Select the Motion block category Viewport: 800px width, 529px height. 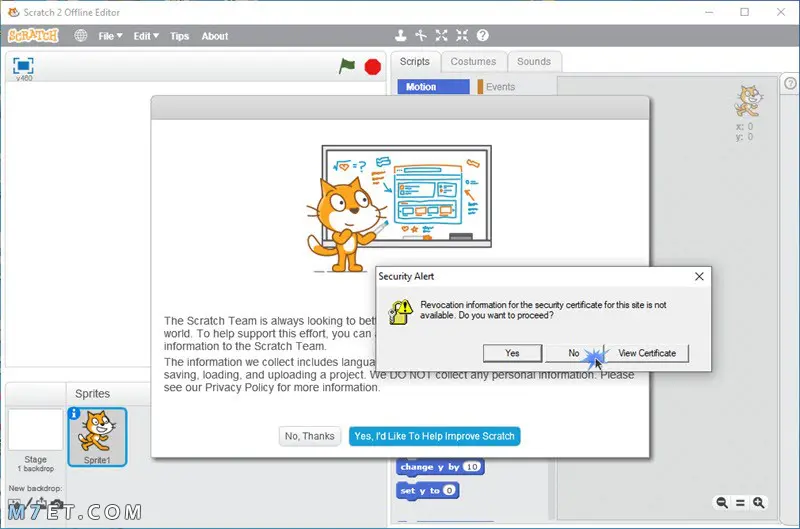coord(433,87)
